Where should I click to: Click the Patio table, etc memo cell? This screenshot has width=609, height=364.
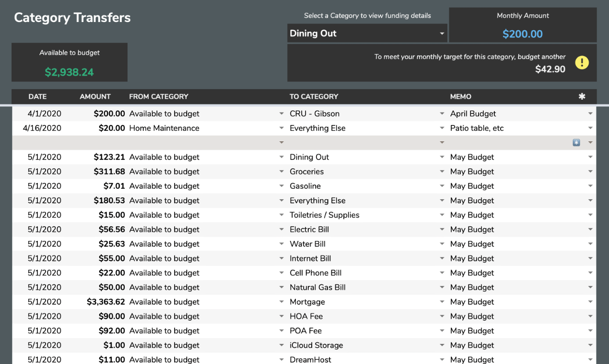pyautogui.click(x=477, y=128)
